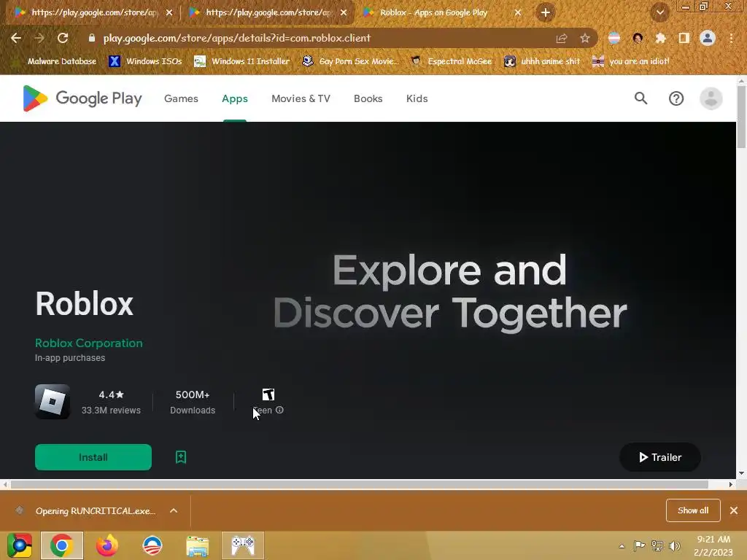
Task: Expand the tab search dropdown
Action: (659, 12)
